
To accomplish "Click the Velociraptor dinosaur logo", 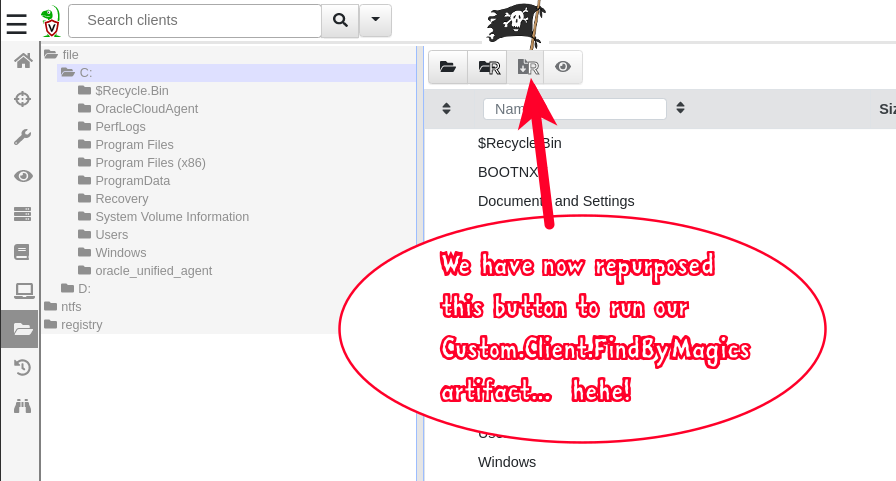I will click(x=50, y=21).
